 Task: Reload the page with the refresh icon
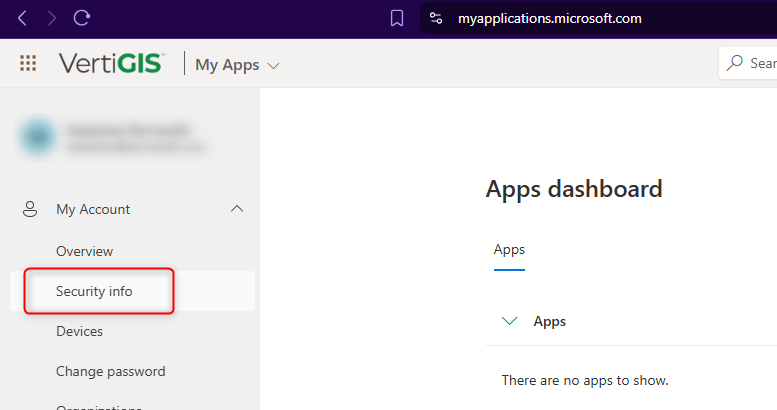(x=81, y=18)
